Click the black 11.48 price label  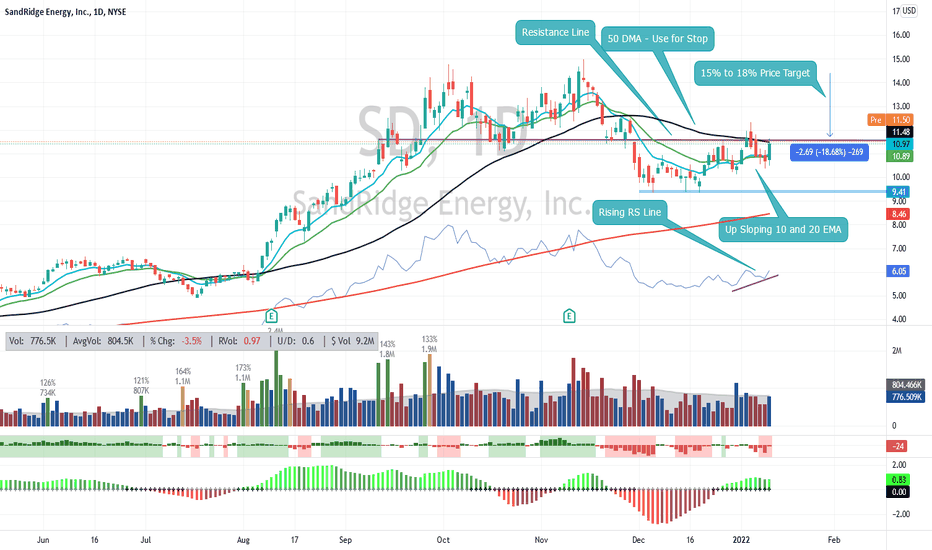(x=900, y=132)
